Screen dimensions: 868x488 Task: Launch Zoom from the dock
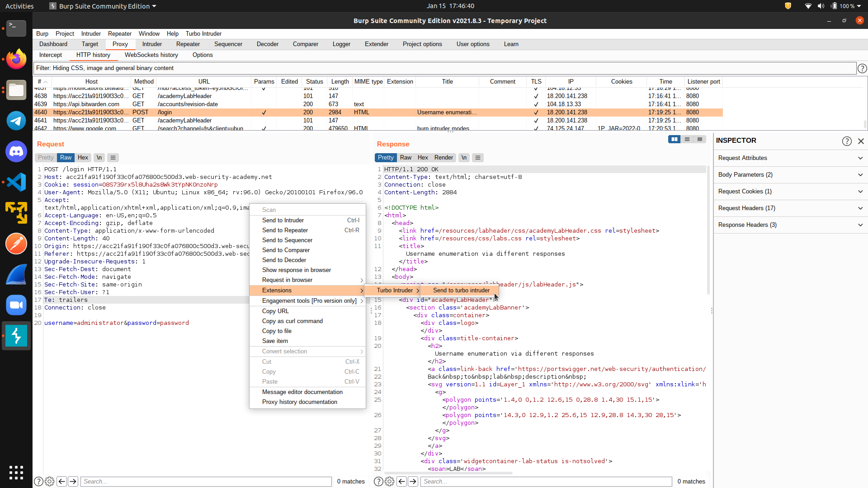pyautogui.click(x=16, y=305)
